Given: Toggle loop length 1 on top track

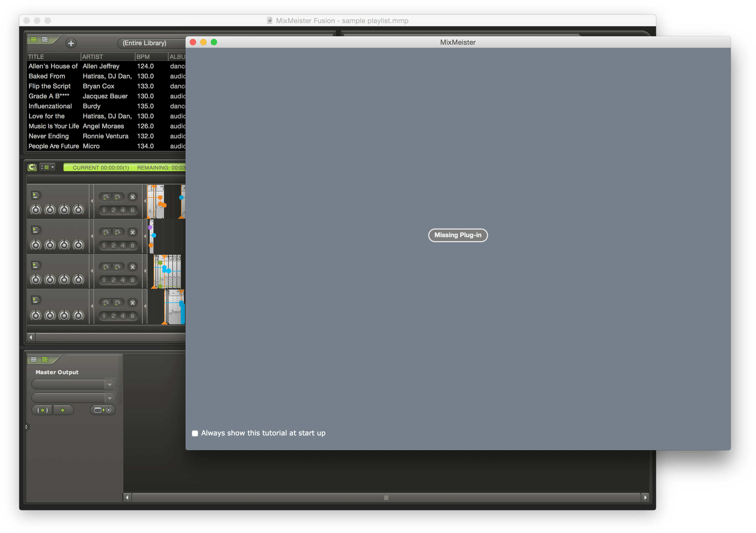Looking at the screenshot, I should [104, 210].
